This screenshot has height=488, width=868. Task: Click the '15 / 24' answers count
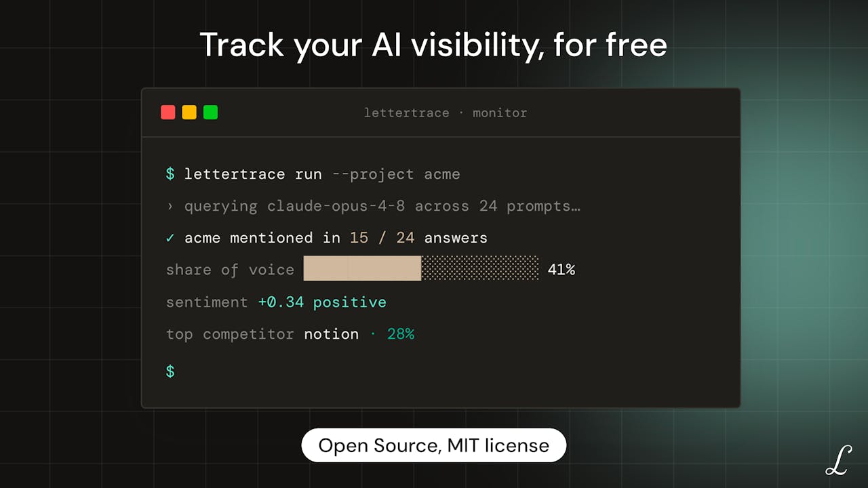(382, 238)
